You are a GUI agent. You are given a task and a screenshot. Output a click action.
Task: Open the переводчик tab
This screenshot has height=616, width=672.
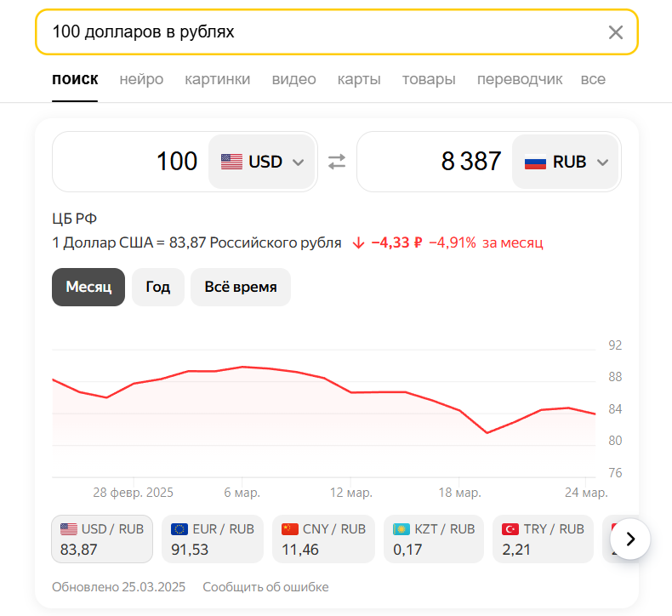pyautogui.click(x=520, y=79)
